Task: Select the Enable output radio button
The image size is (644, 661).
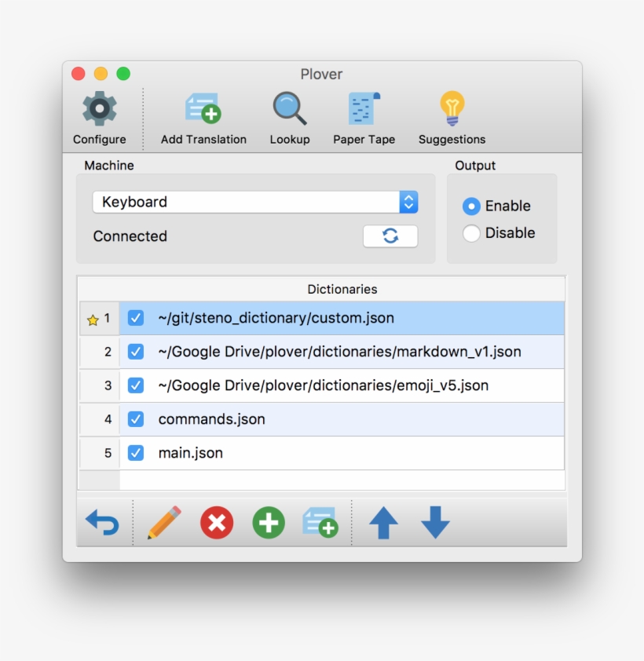Action: [x=471, y=206]
